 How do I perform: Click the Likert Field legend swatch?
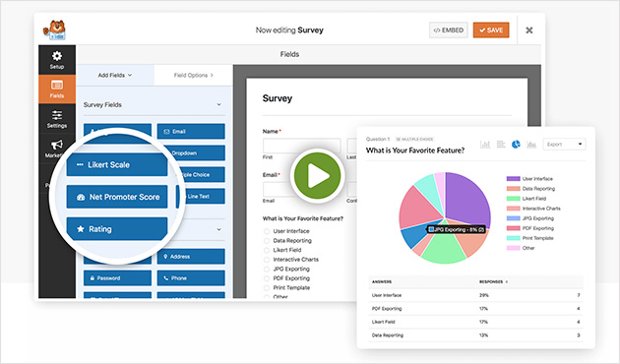click(x=514, y=199)
